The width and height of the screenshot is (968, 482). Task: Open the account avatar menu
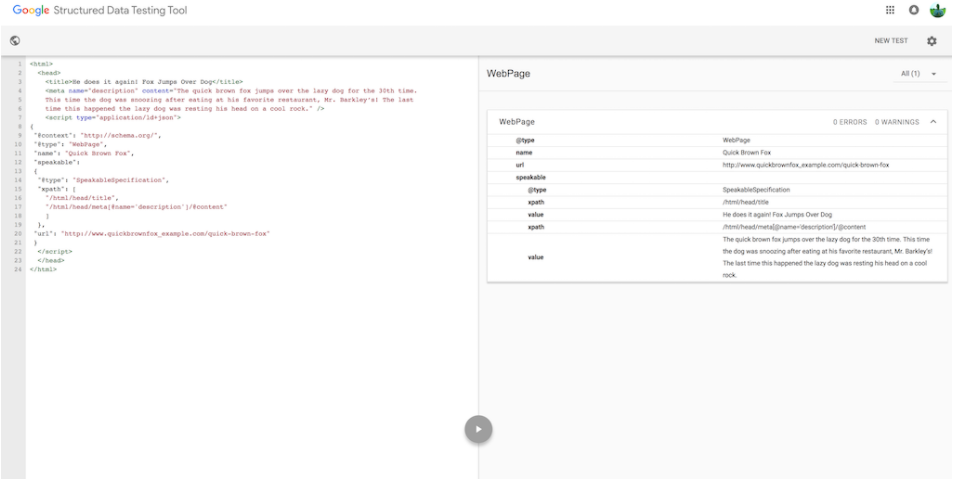tap(937, 10)
